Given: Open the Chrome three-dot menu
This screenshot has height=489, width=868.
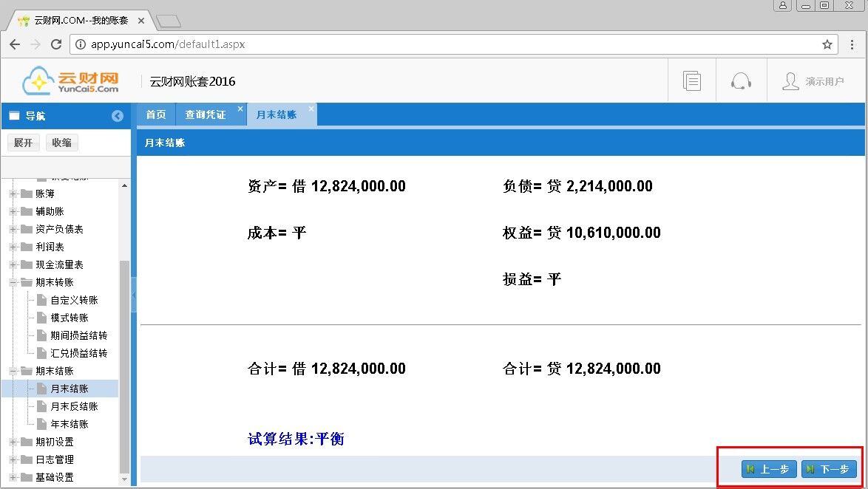Looking at the screenshot, I should (x=852, y=44).
